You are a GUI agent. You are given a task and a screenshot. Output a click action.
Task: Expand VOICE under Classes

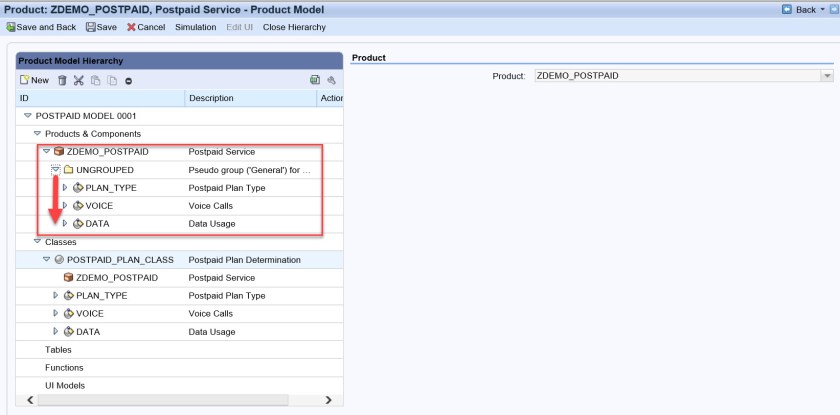point(56,313)
